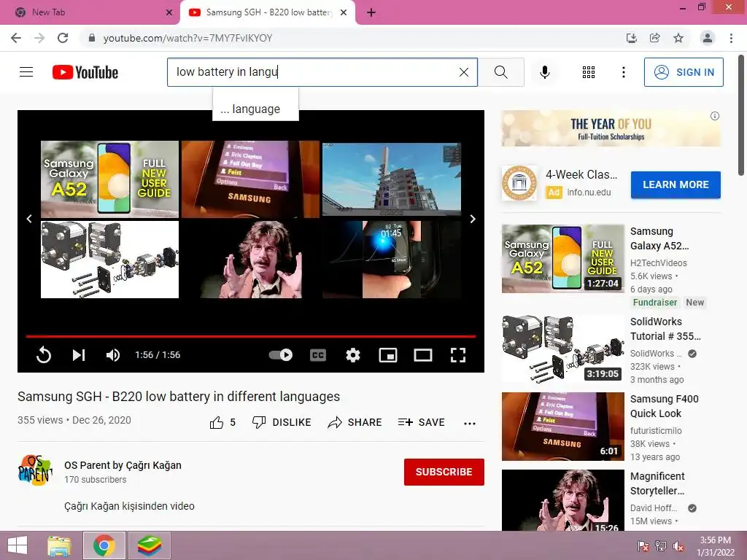Click the magnifier search button
The width and height of the screenshot is (747, 560).
(x=500, y=72)
